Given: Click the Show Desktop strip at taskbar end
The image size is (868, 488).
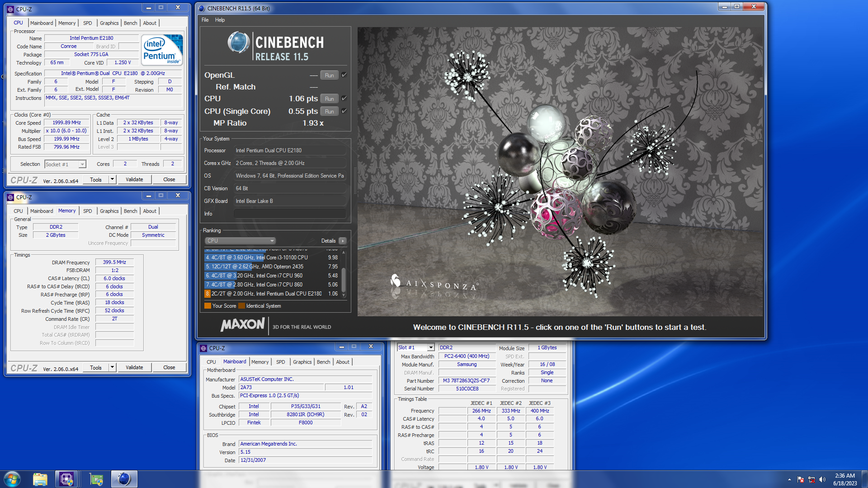Looking at the screenshot, I should click(864, 479).
